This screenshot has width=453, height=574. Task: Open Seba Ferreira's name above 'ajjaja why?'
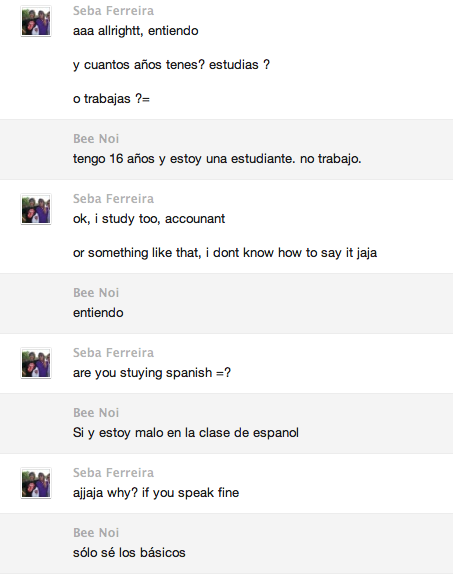114,473
